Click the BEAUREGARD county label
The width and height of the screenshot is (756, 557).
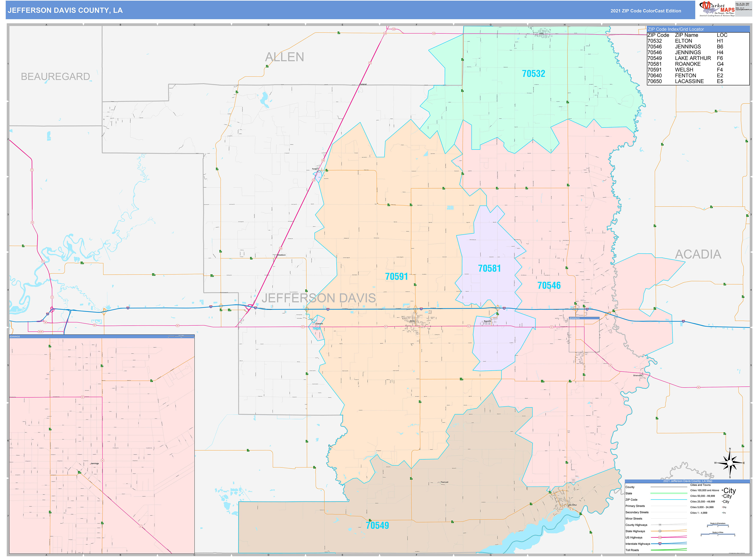point(56,76)
